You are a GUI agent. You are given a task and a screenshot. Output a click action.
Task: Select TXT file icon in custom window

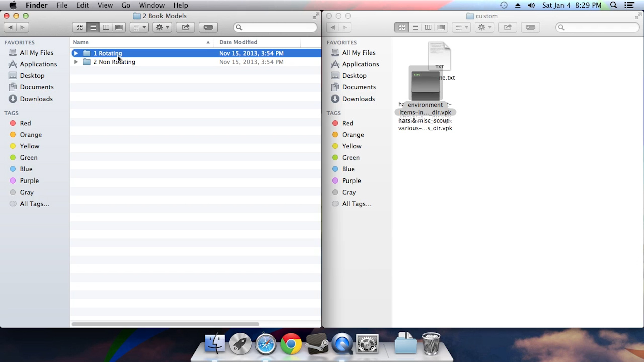(440, 56)
